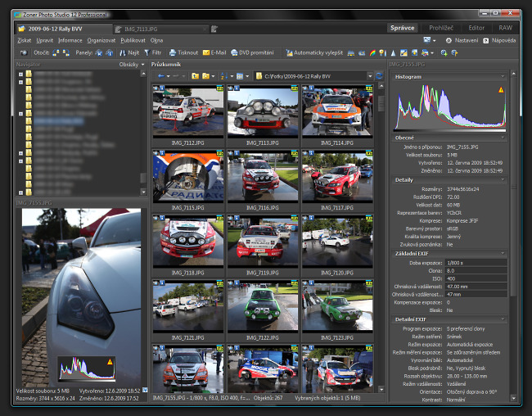532x416 pixels.
Task: Open the Upravit menu
Action: 45,40
